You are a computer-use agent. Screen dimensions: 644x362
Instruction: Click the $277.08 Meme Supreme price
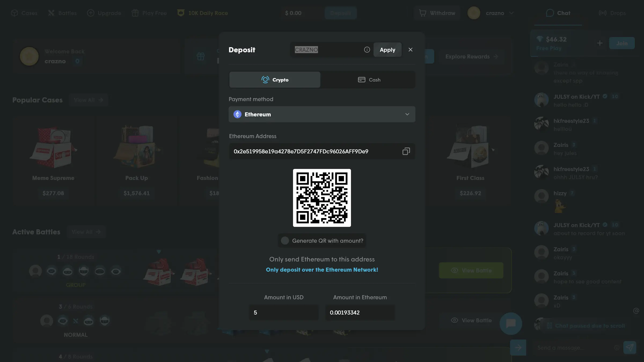tap(53, 193)
